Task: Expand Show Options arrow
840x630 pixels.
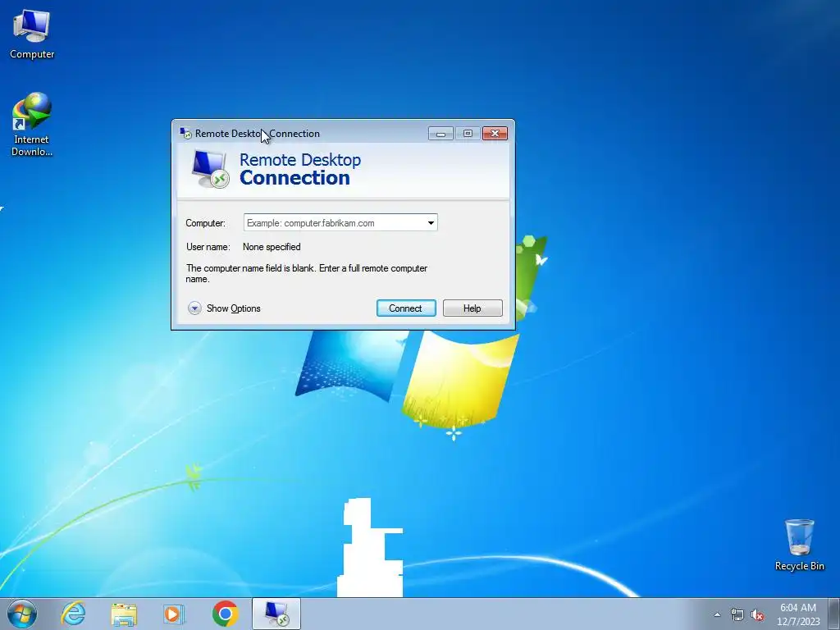Action: [x=194, y=308]
